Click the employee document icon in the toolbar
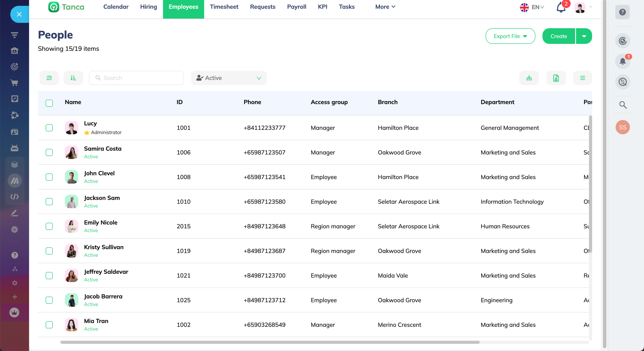The height and width of the screenshot is (351, 644). point(556,78)
